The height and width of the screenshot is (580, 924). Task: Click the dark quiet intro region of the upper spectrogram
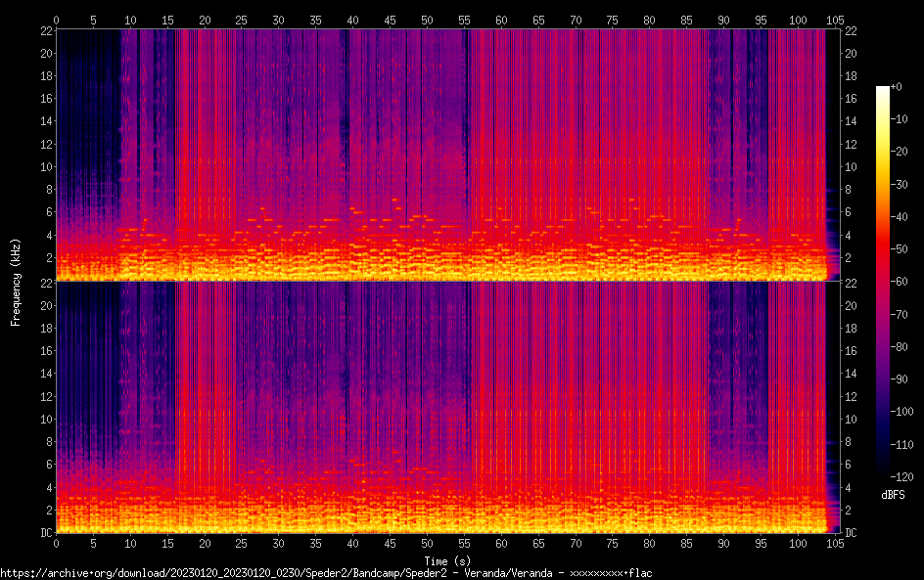[86, 98]
